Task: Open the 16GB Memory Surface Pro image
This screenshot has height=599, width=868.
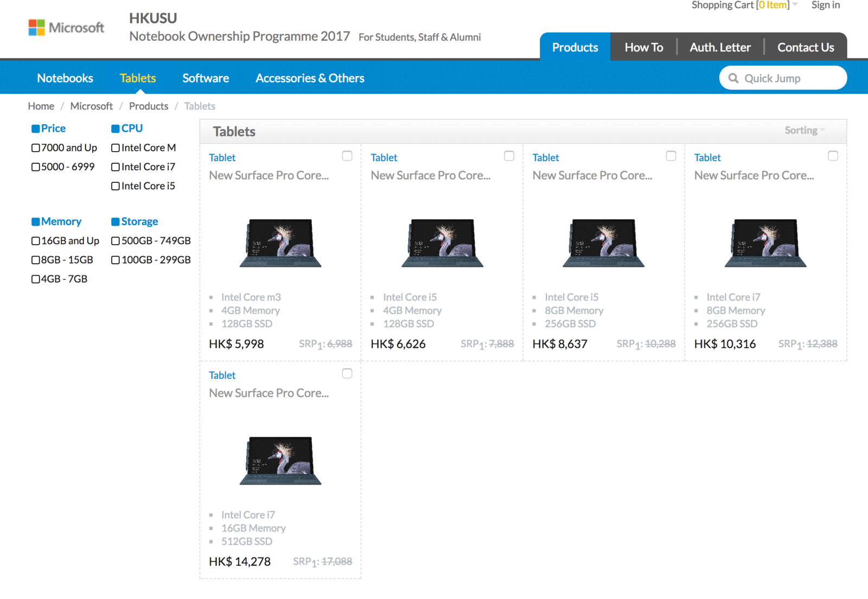Action: tap(280, 461)
